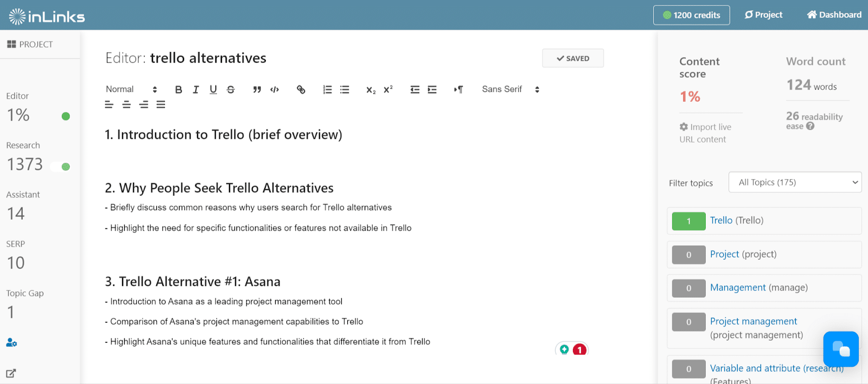Click the red badge showing 1 in editor

click(580, 350)
